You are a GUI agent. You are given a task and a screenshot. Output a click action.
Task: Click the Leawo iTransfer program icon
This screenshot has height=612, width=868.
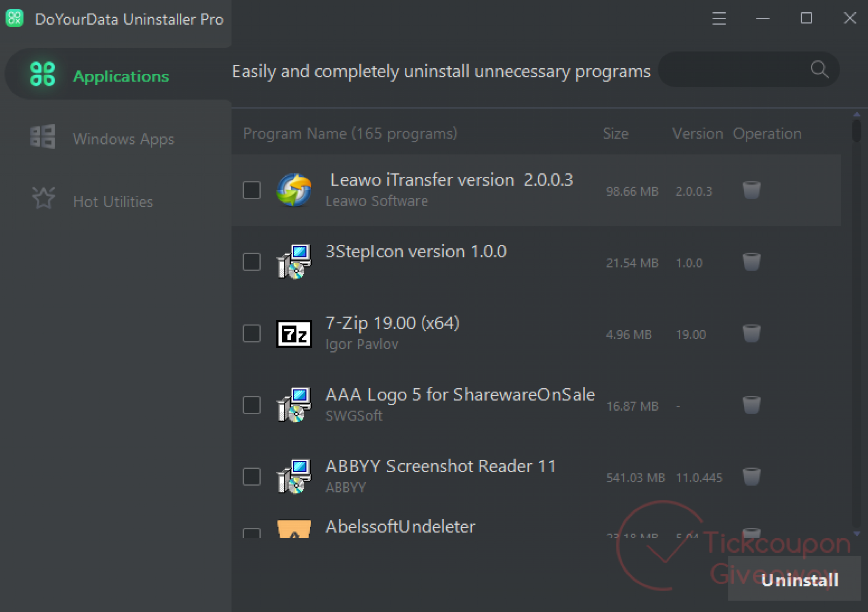tap(294, 190)
